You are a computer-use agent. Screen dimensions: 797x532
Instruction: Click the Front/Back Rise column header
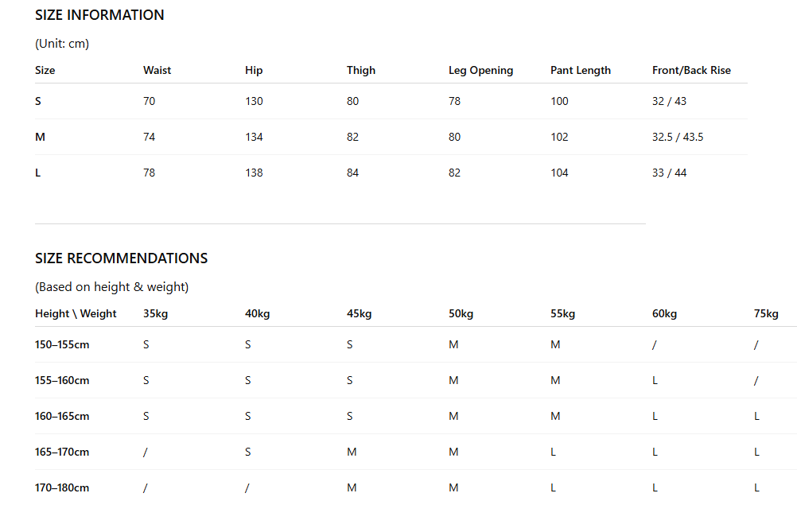pos(691,70)
